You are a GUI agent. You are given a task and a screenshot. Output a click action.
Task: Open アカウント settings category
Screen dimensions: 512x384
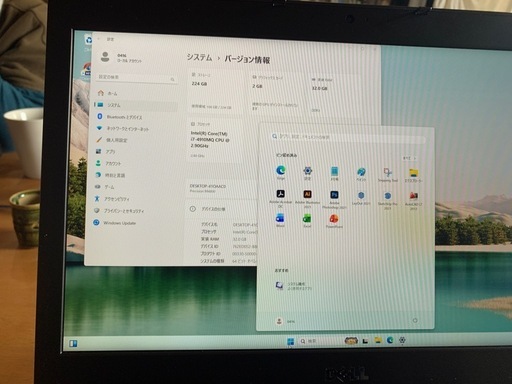pyautogui.click(x=109, y=163)
